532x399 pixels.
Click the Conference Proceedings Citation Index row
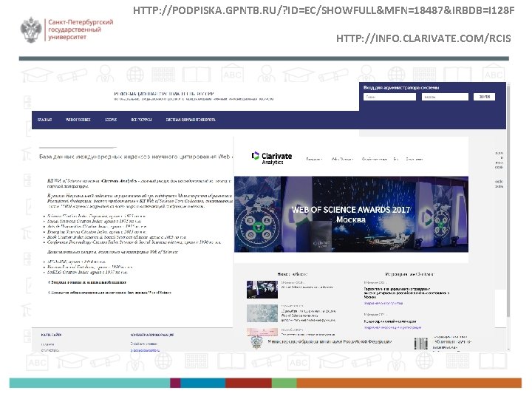coord(134,242)
